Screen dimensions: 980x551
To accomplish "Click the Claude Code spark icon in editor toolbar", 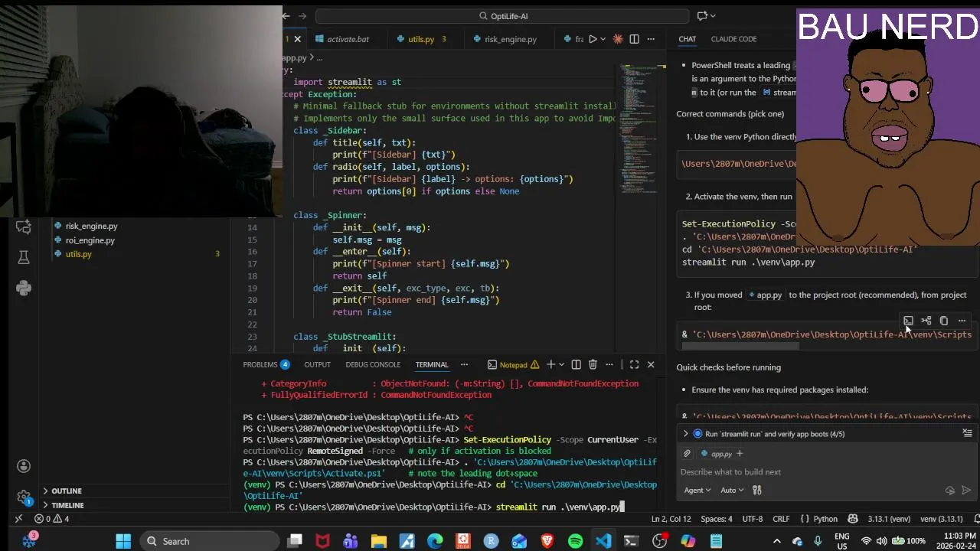I will [x=618, y=39].
